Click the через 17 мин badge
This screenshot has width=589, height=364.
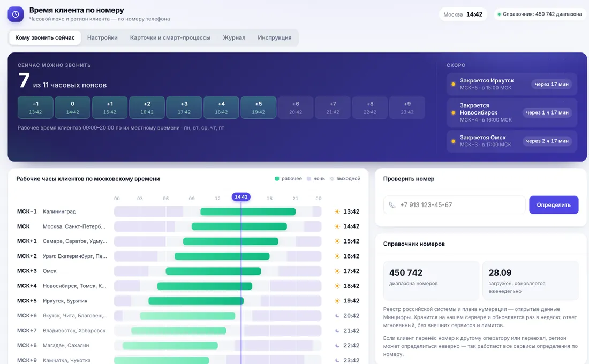tap(552, 84)
